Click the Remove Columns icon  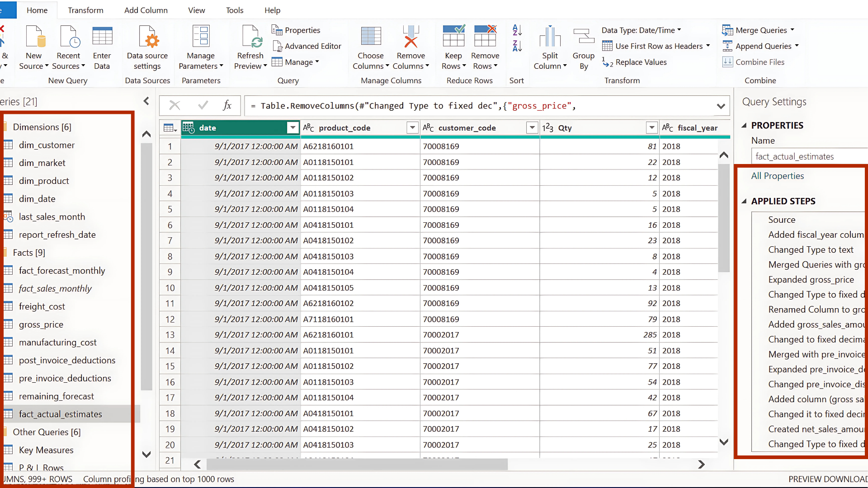tap(410, 37)
